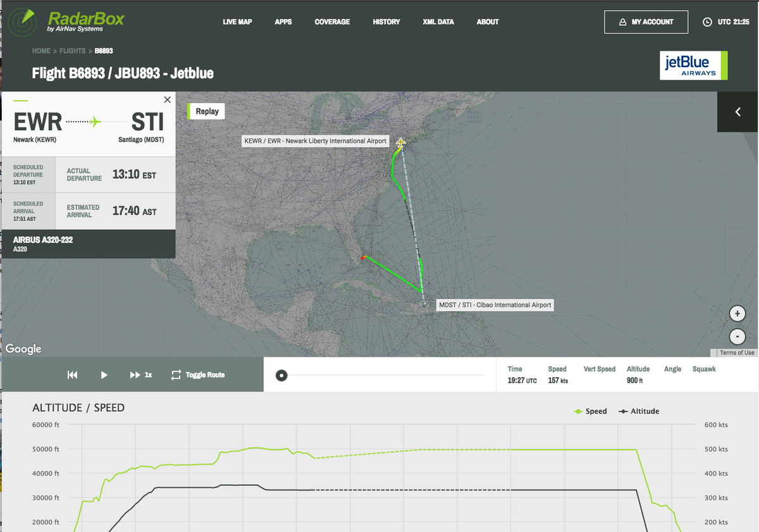Toggle the Altitude series in chart legend
The width and height of the screenshot is (759, 532).
[639, 411]
